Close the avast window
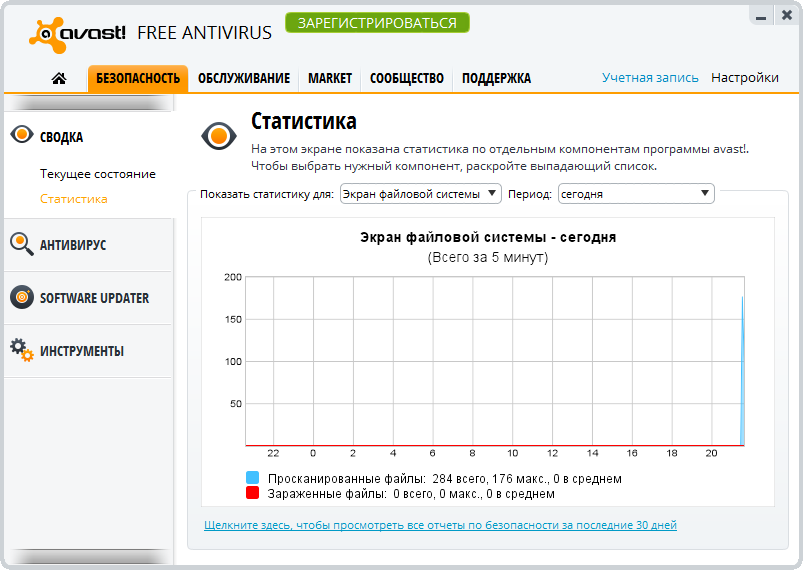The height and width of the screenshot is (570, 803). click(787, 15)
